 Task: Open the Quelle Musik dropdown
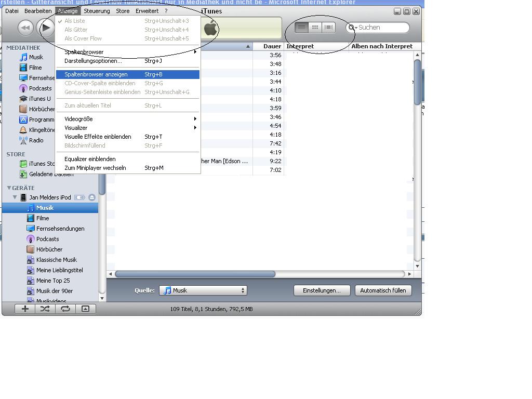click(x=203, y=290)
